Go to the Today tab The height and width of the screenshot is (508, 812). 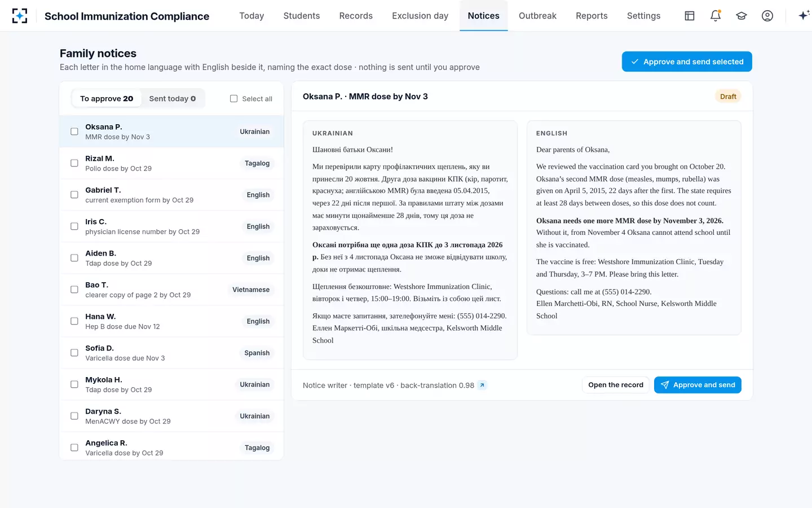tap(251, 16)
